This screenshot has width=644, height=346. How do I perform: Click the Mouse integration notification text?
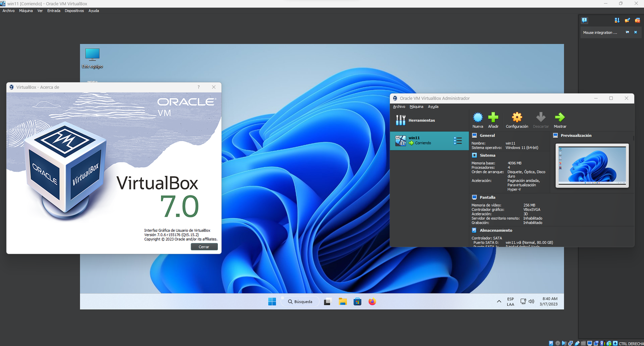click(x=600, y=33)
